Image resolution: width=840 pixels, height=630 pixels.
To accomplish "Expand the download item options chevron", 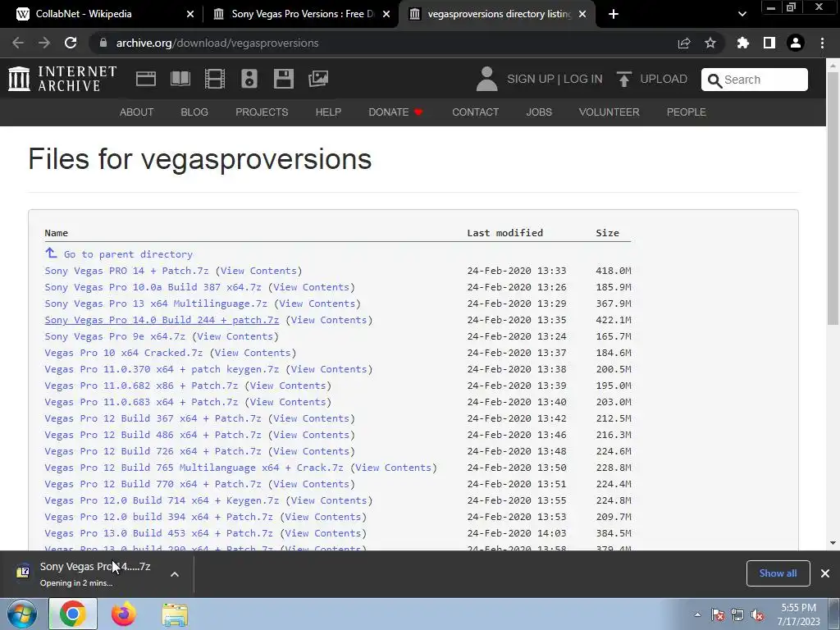I will coord(175,574).
